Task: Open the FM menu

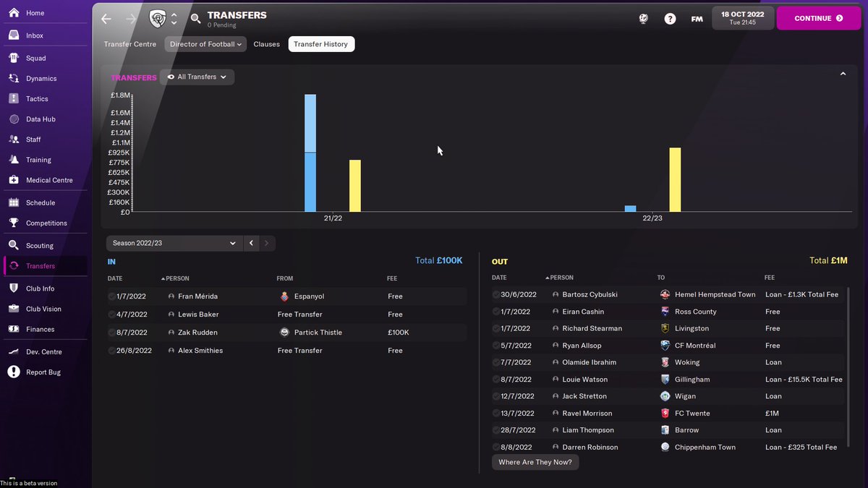Action: 697,19
